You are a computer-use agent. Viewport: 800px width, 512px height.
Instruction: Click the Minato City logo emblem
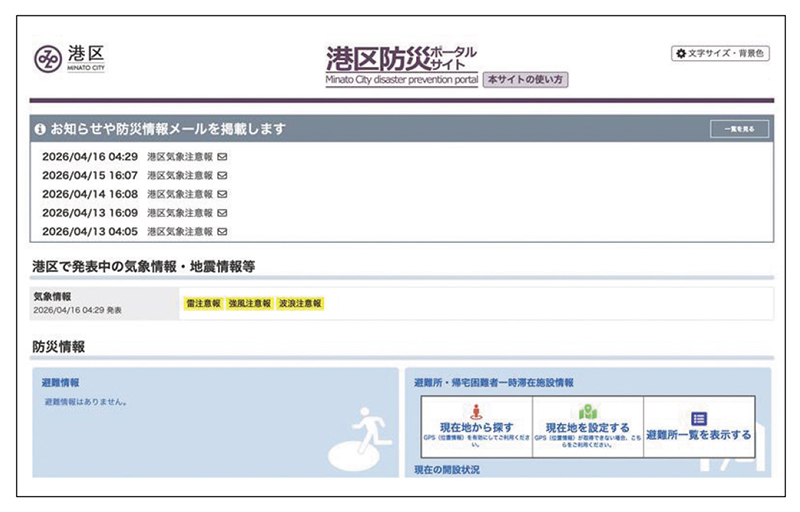pyautogui.click(x=48, y=59)
